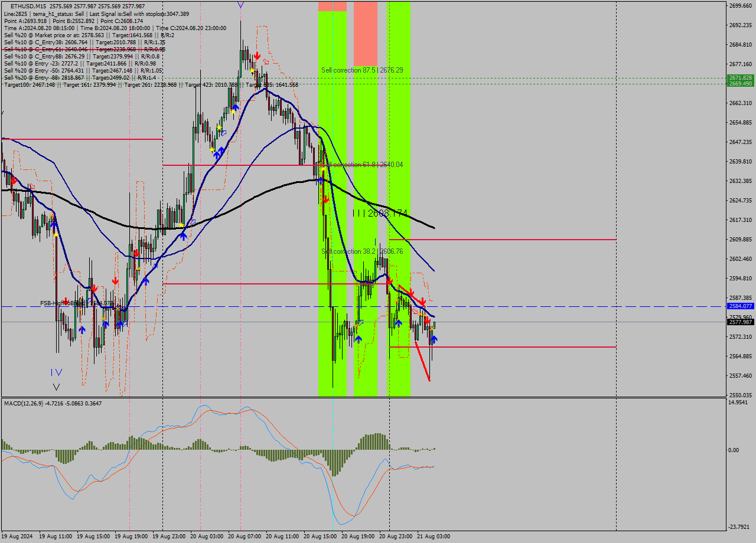This screenshot has width=756, height=543.
Task: Select the blue V marker at chart top
Action: point(240,5)
